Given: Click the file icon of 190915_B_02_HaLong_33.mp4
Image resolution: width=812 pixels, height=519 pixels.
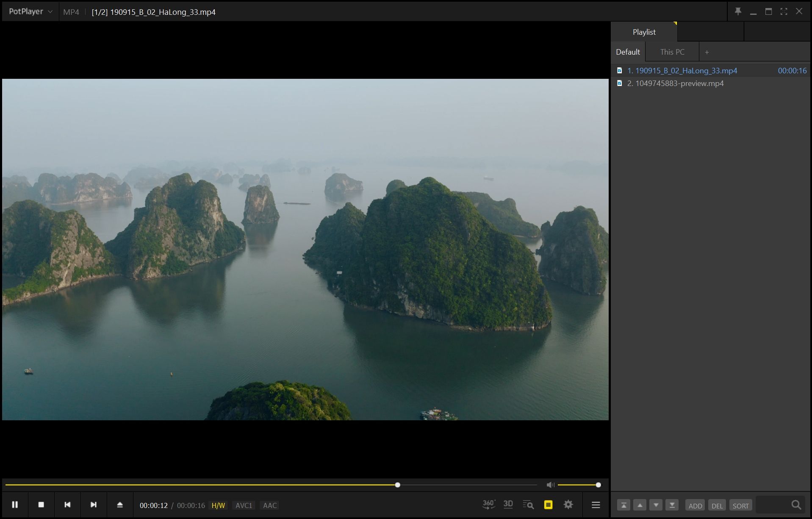Looking at the screenshot, I should pos(620,71).
